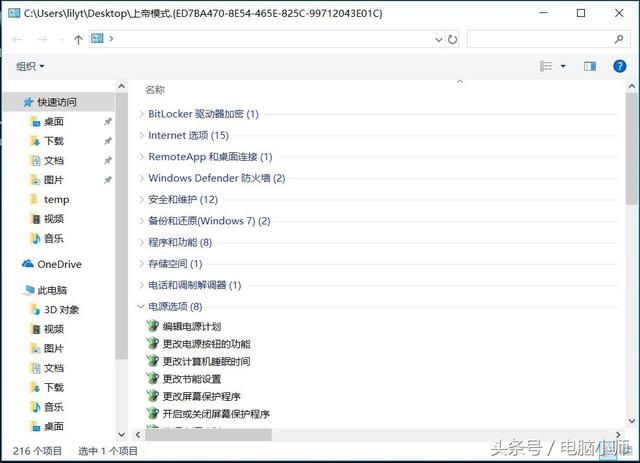Open the pinned 桌面 folder under quick access
This screenshot has width=640, height=463.
[x=53, y=122]
